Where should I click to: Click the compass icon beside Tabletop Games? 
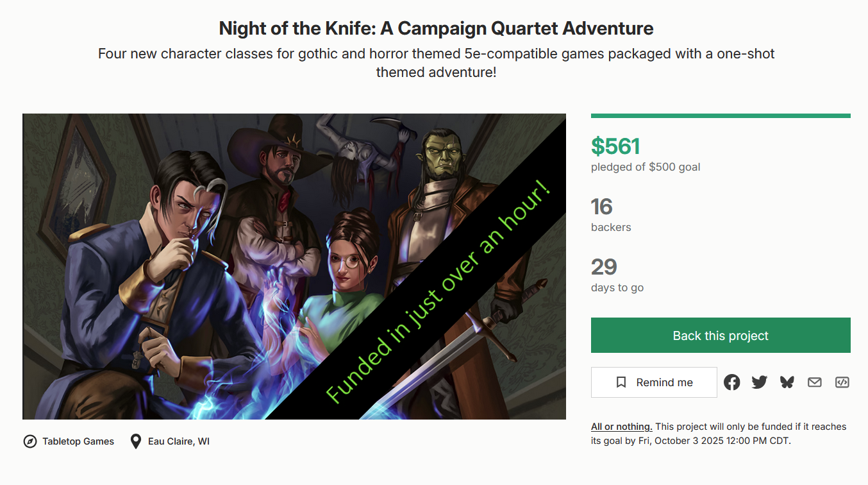coord(30,441)
